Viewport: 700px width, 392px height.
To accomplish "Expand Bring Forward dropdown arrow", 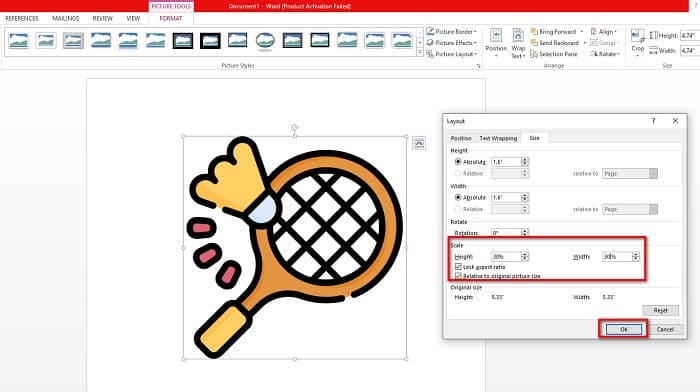I will (x=582, y=32).
